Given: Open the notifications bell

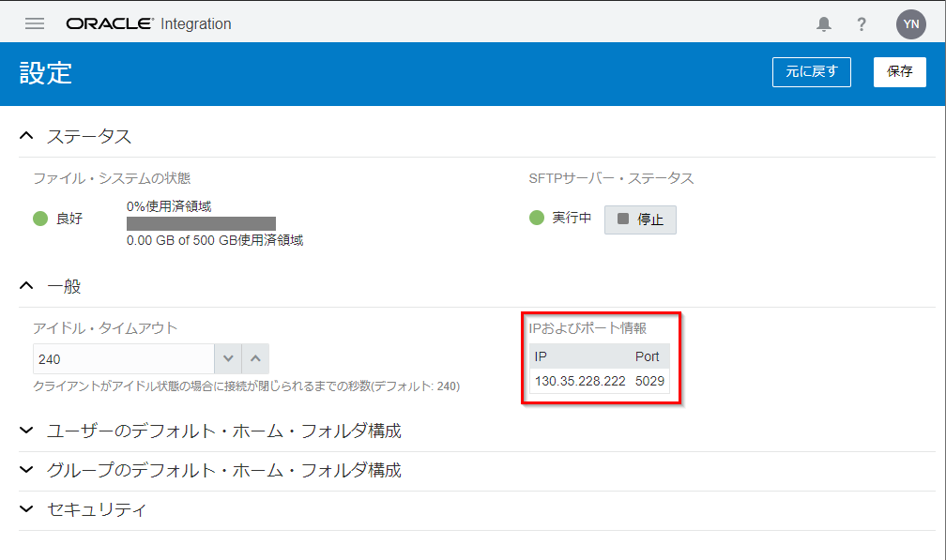Looking at the screenshot, I should (824, 24).
